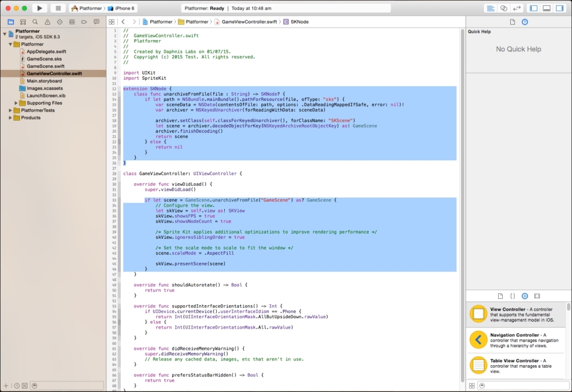Show related items grid icon in jump bar

click(x=112, y=22)
